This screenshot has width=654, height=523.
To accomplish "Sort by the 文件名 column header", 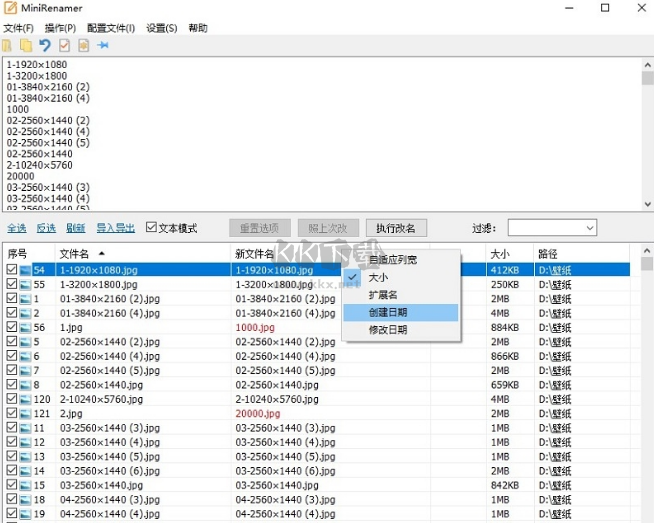I will [75, 254].
